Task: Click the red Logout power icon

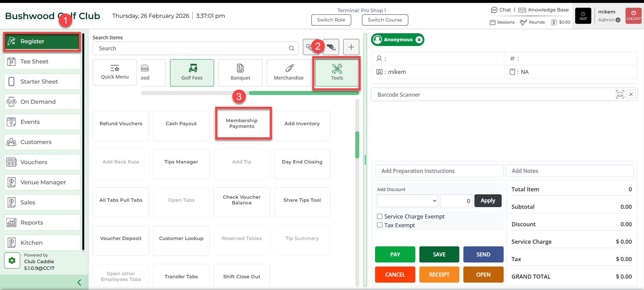Action: tap(633, 16)
